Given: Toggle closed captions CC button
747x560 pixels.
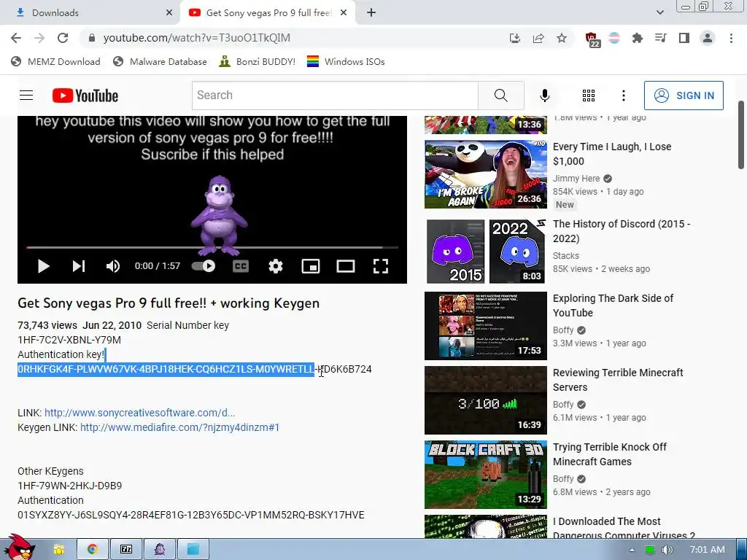Looking at the screenshot, I should click(x=241, y=266).
